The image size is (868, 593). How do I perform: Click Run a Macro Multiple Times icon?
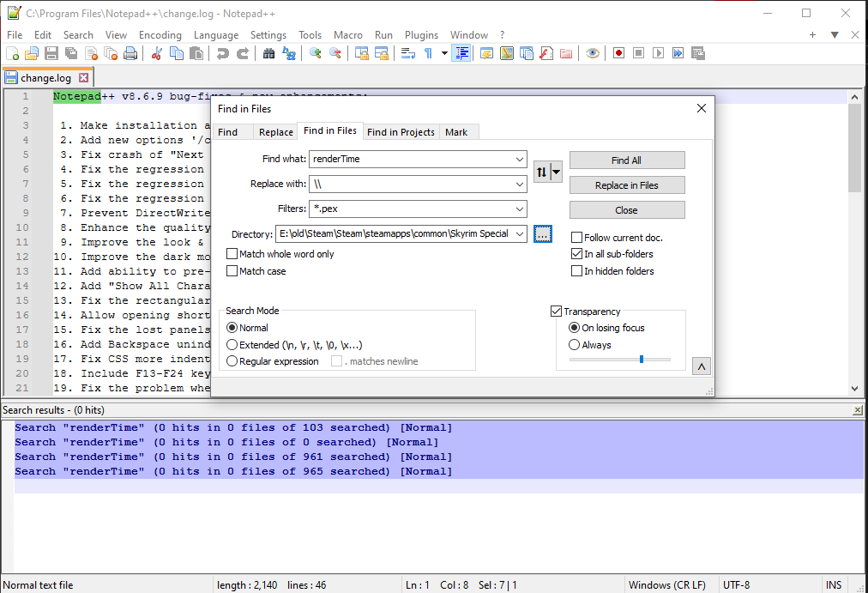point(678,53)
